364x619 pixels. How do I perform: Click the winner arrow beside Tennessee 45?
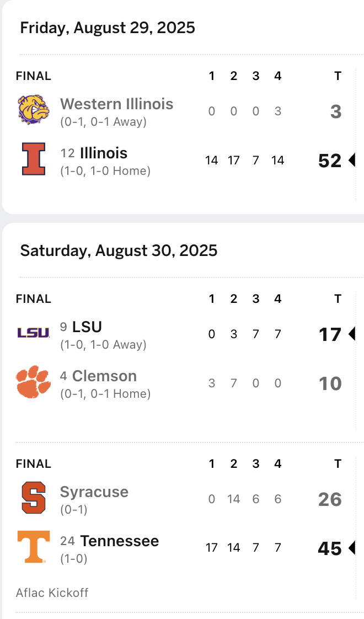352,548
